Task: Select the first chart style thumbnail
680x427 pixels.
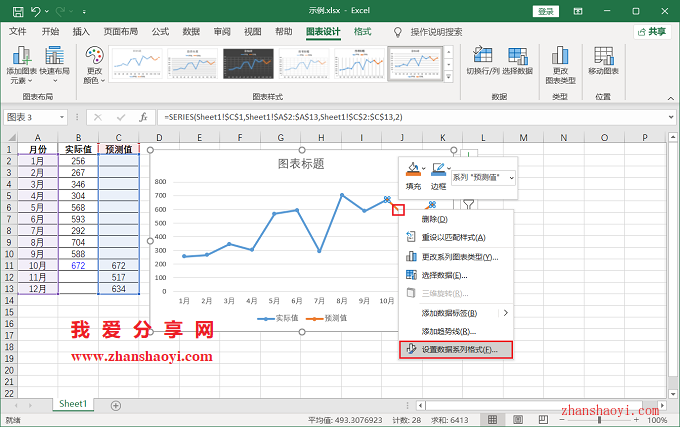Action: click(x=137, y=64)
